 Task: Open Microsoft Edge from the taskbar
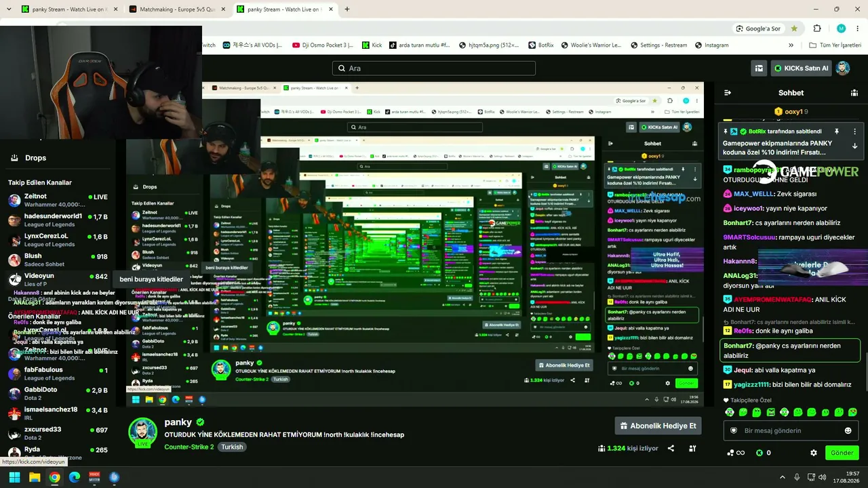tap(75, 477)
